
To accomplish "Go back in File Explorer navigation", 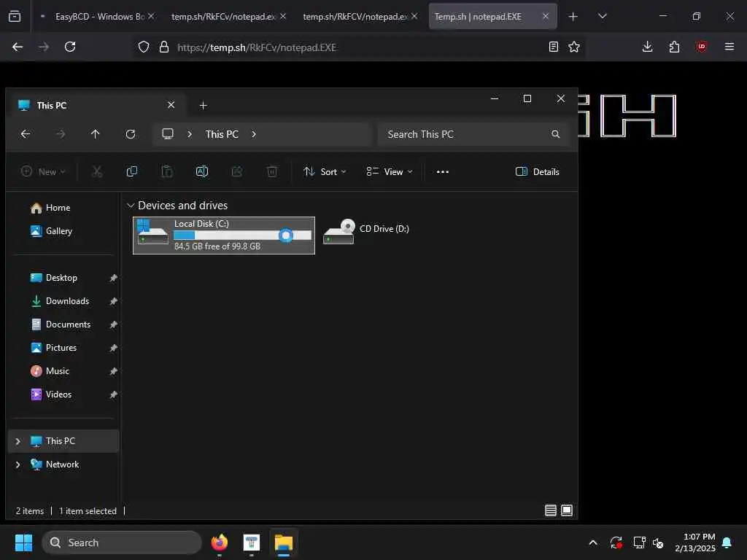I will pyautogui.click(x=26, y=134).
